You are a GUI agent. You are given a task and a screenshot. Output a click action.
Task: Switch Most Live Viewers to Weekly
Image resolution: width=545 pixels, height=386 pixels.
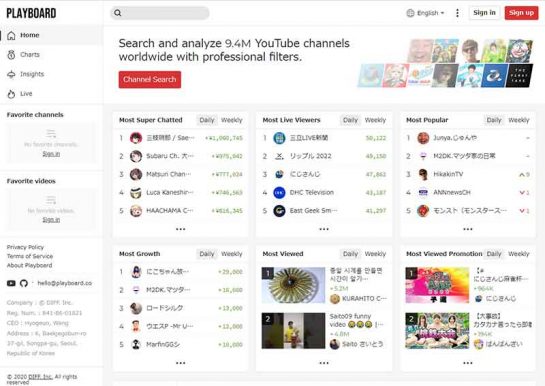(x=375, y=120)
